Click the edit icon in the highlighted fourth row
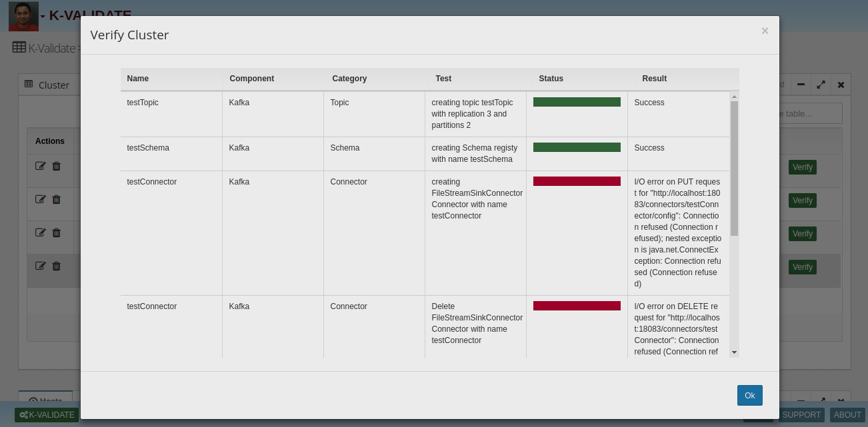868x427 pixels. coord(40,266)
